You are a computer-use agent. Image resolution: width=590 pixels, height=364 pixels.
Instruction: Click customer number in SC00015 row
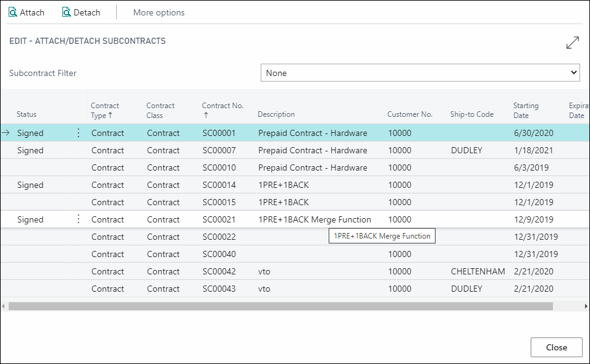400,202
